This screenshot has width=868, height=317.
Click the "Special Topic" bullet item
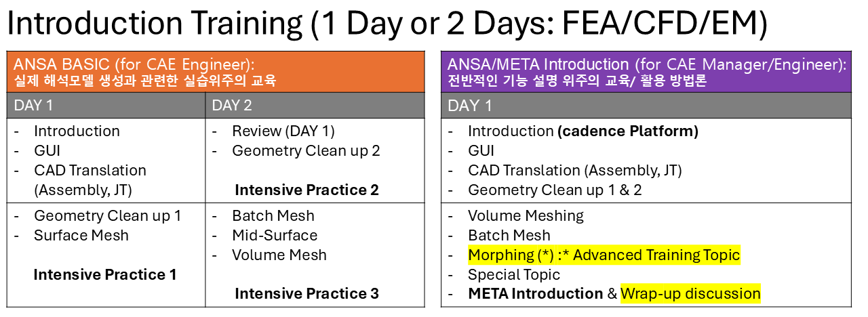coord(514,275)
